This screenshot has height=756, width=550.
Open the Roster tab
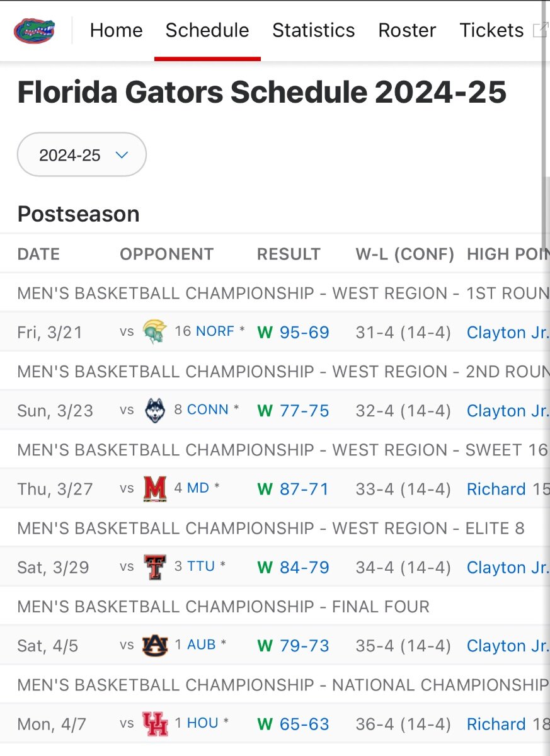pos(407,30)
